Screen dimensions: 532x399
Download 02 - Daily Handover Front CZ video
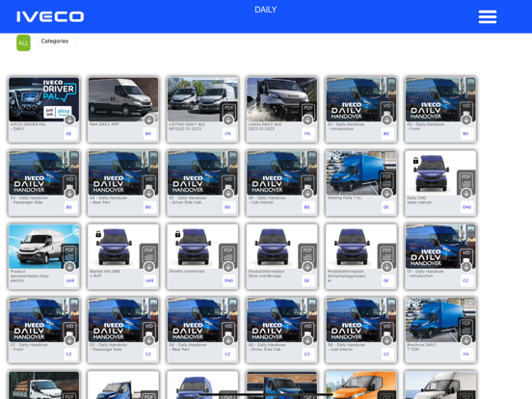coord(70,340)
